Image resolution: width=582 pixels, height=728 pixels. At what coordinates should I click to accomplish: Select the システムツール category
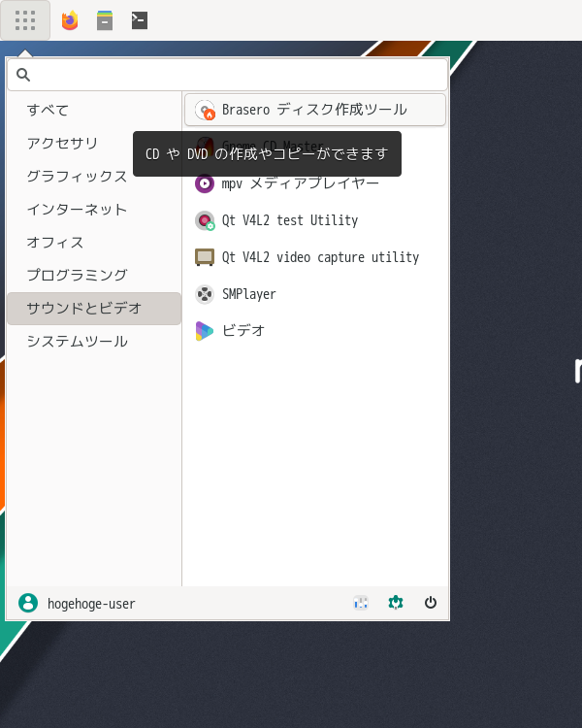[94, 342]
